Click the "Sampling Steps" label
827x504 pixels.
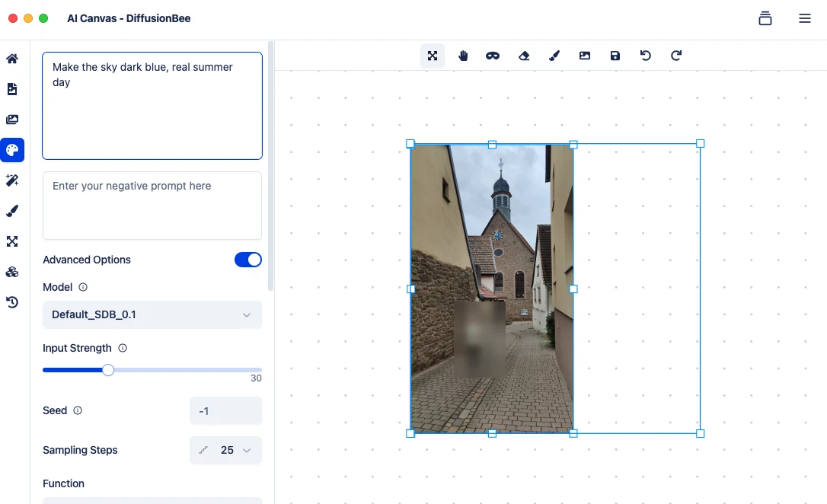(80, 450)
